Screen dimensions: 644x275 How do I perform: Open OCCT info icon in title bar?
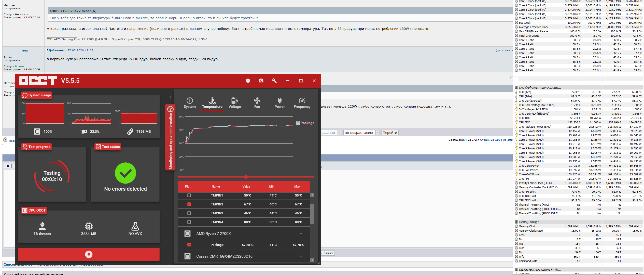(x=248, y=81)
